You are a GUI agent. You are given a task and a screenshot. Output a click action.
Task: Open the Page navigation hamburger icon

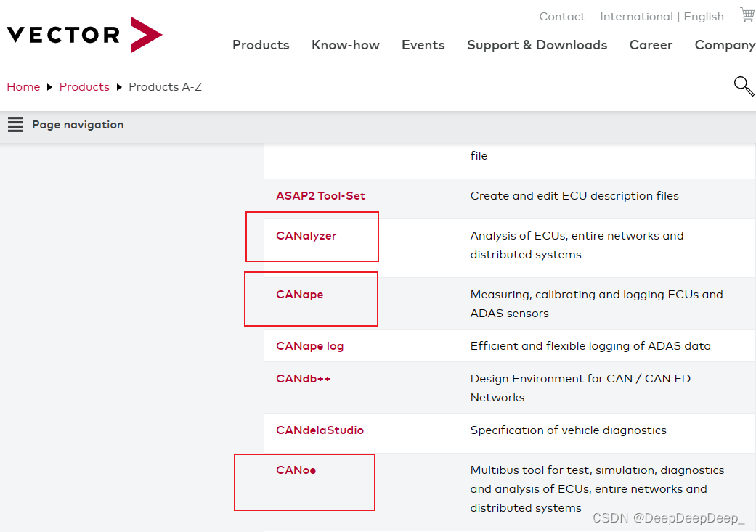15,124
